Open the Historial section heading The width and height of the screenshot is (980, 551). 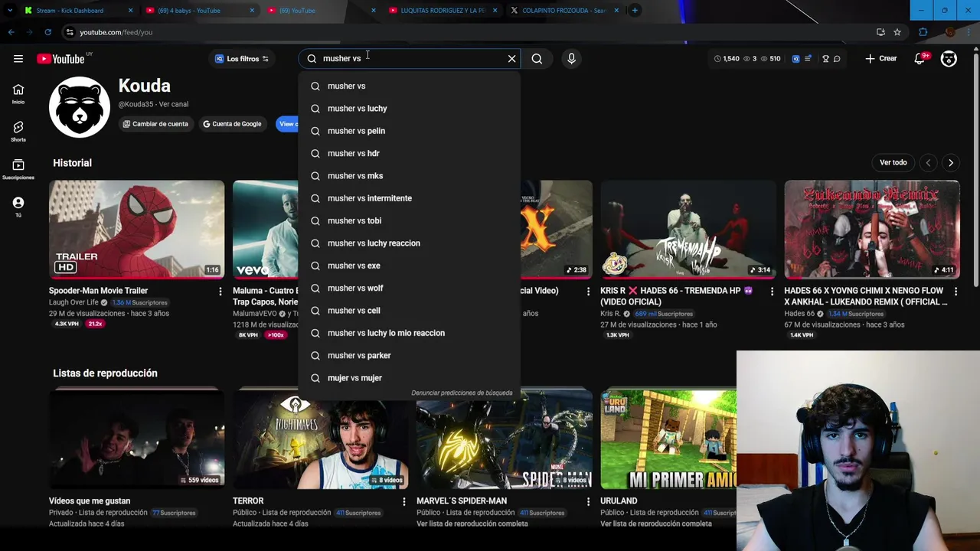[x=72, y=163]
